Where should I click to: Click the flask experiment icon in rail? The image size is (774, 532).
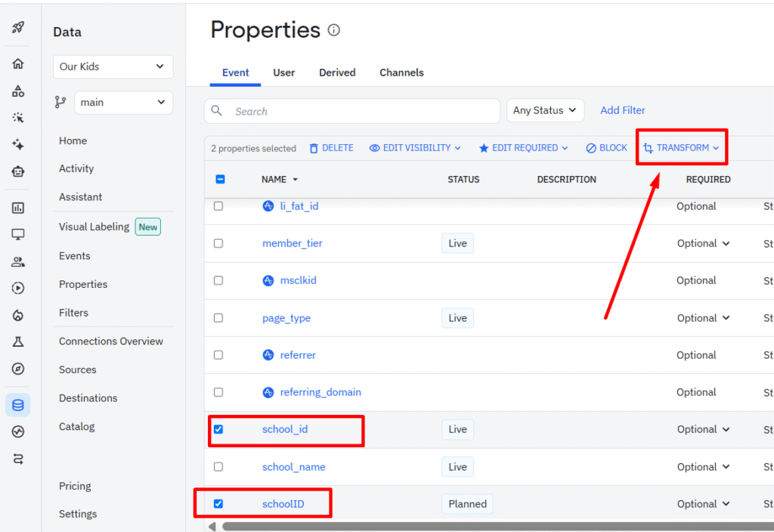[x=18, y=342]
